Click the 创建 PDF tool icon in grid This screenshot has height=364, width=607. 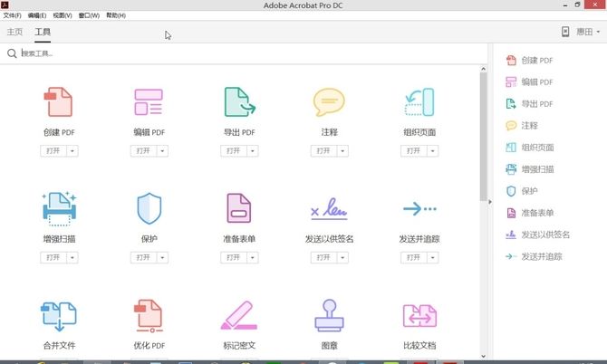tap(59, 101)
